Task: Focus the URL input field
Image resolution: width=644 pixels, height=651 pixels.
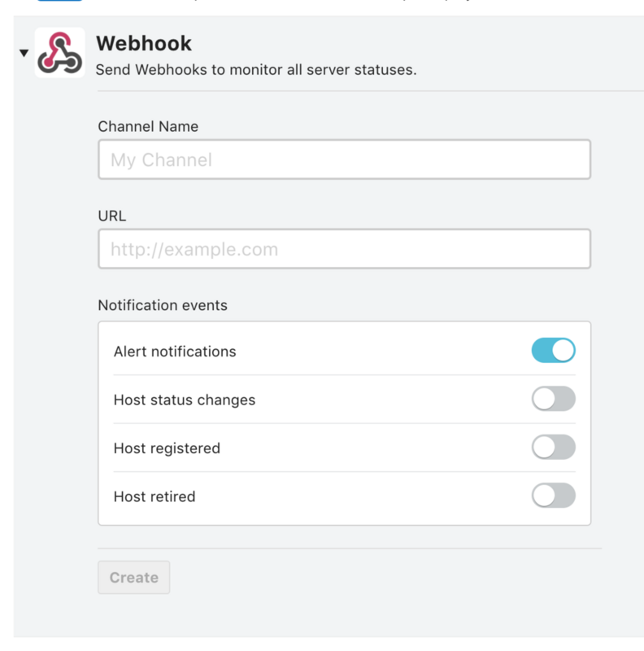Action: 345,249
